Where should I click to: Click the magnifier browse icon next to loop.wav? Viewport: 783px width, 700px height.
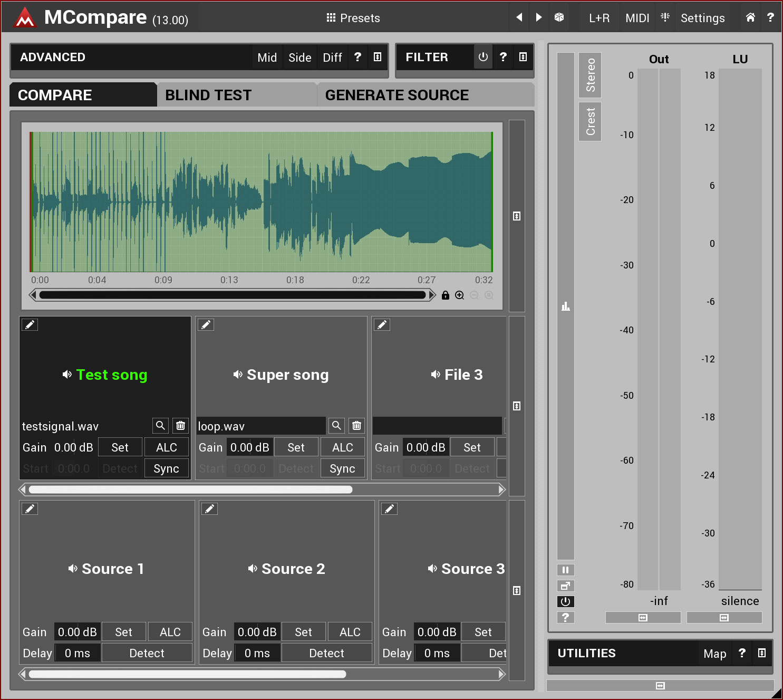tap(336, 426)
